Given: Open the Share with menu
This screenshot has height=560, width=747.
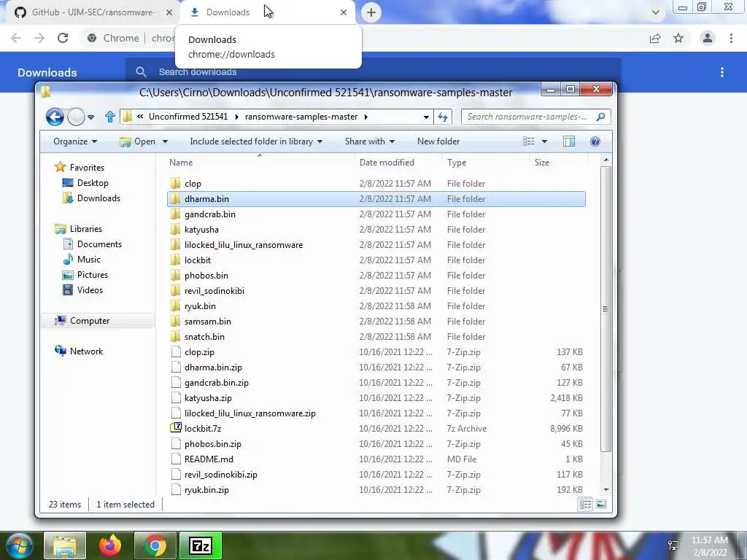Looking at the screenshot, I should 370,141.
